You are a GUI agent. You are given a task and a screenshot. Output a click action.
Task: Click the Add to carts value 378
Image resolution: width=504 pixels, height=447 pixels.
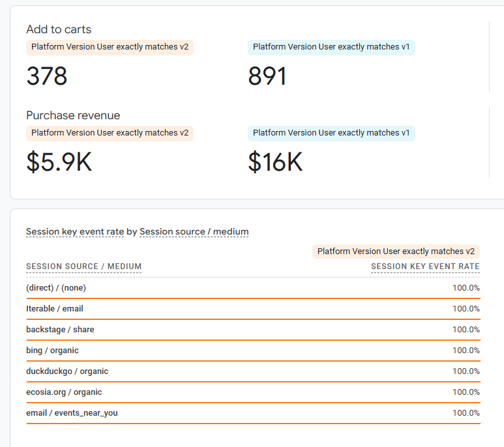click(x=47, y=76)
